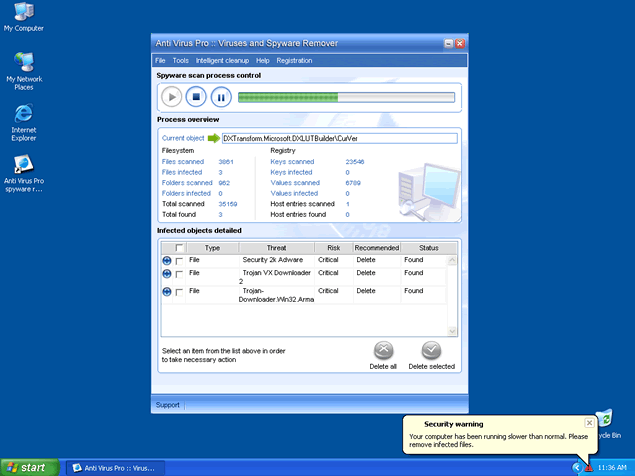Pause the running scan
Screen dimensions: 635x476
[221, 97]
